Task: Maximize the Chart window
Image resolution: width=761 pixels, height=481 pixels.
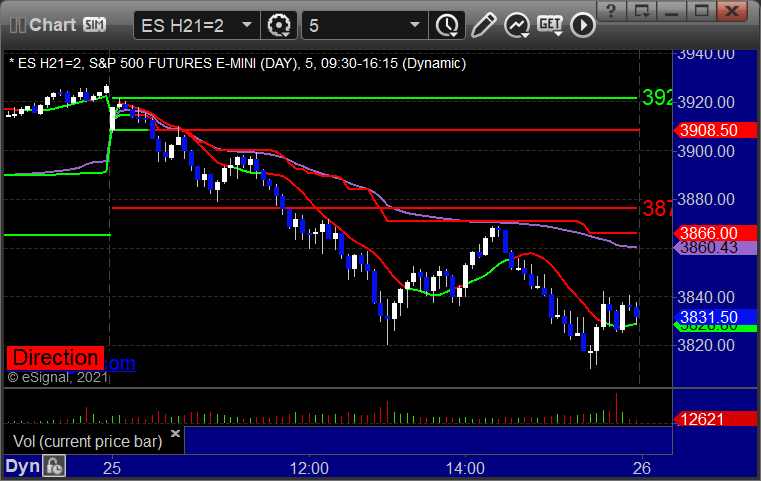Action: 701,11
